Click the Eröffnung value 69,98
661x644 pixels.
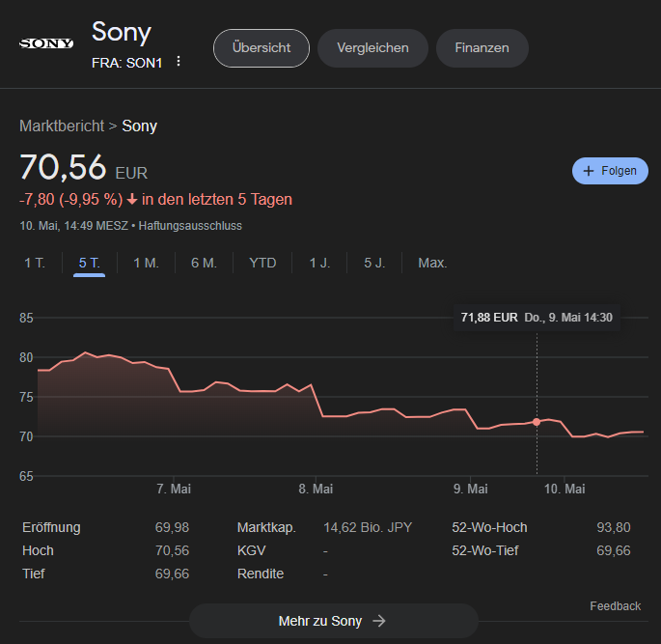(x=172, y=527)
